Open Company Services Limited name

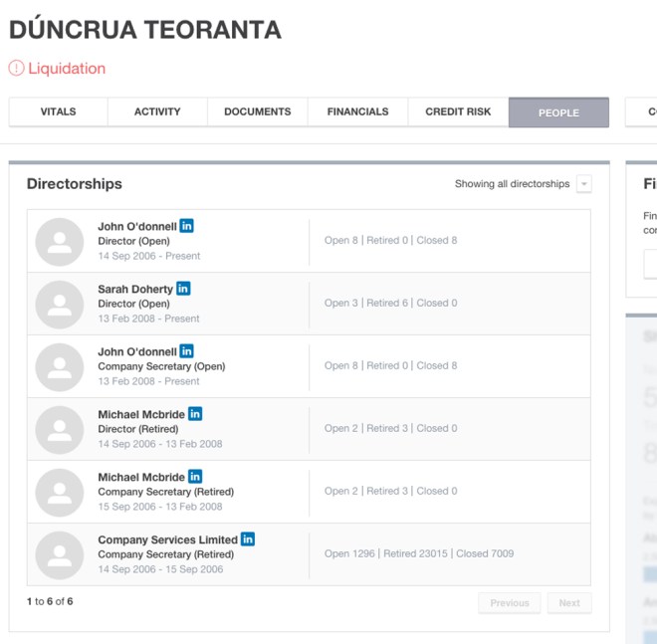(167, 539)
